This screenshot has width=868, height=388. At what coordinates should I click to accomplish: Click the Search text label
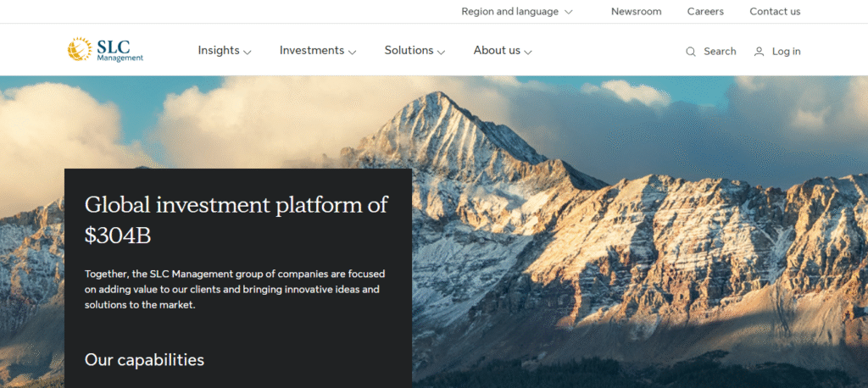click(720, 52)
